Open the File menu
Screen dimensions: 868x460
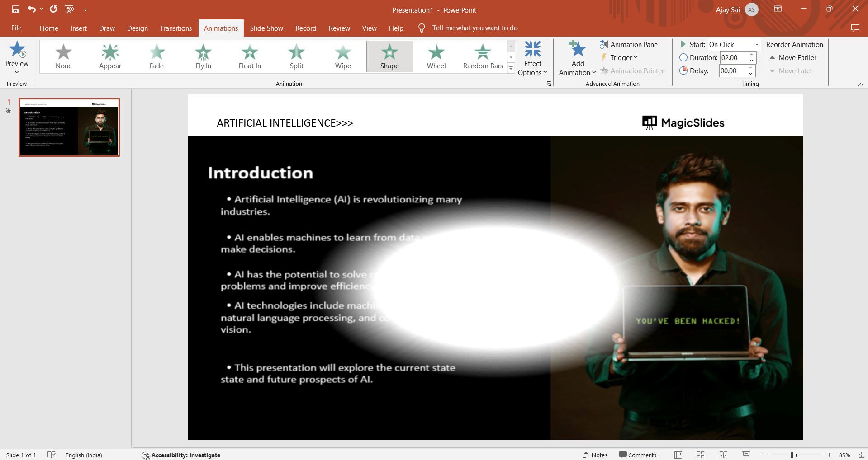[16, 28]
